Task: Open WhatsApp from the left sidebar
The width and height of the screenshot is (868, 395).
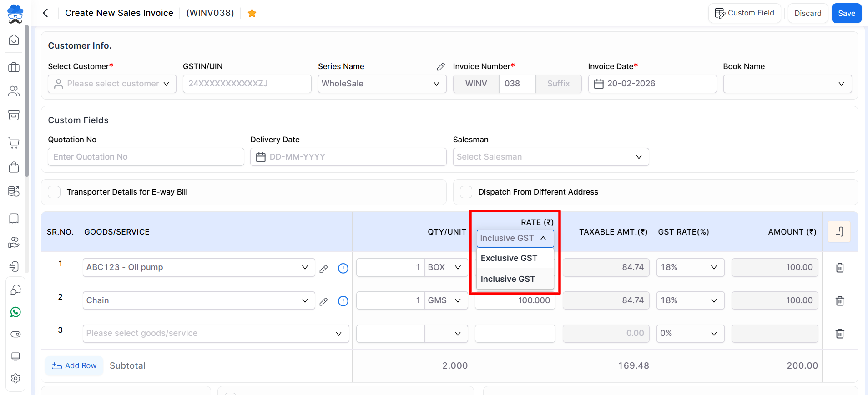Action: [x=15, y=312]
